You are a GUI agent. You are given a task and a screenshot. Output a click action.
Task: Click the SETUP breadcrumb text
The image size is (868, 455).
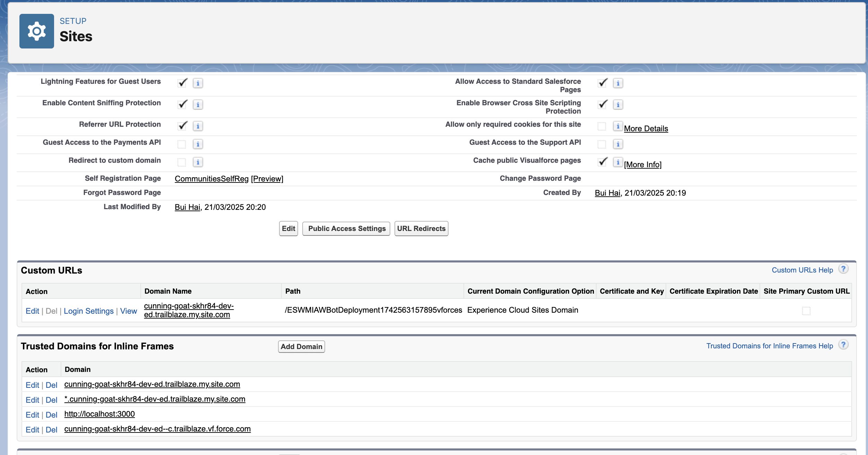(x=73, y=21)
